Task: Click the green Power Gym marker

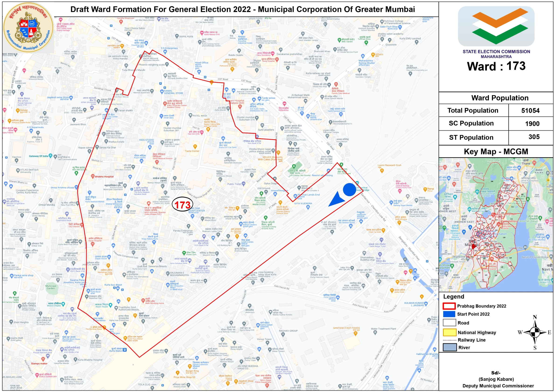Action: click(184, 253)
